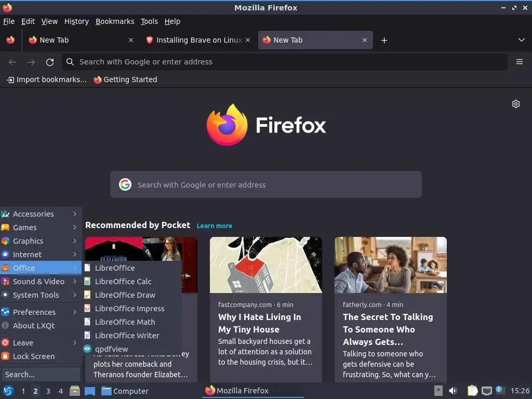Close the active New Tab
Image resolution: width=532 pixels, height=399 pixels.
point(364,40)
